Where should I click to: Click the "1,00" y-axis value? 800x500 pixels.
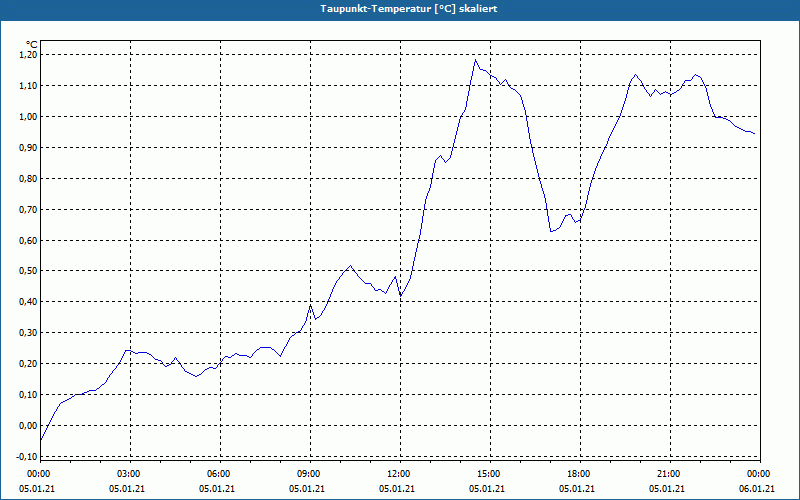[30, 116]
